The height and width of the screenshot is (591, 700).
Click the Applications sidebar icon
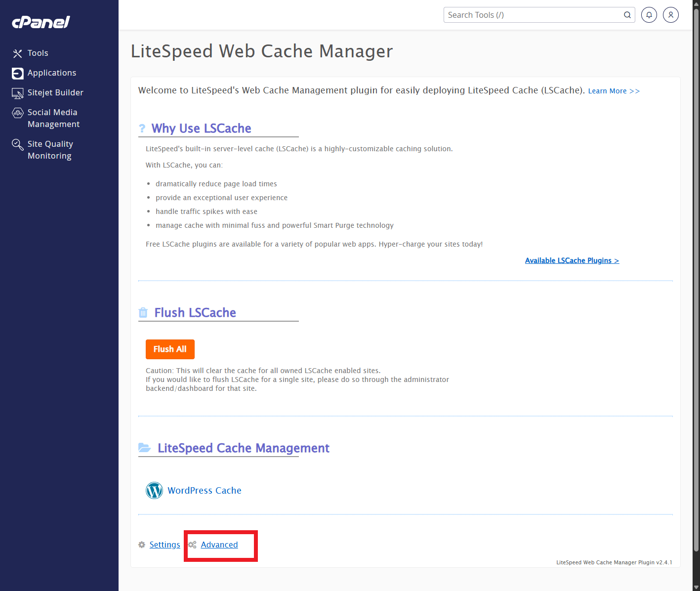click(x=18, y=73)
